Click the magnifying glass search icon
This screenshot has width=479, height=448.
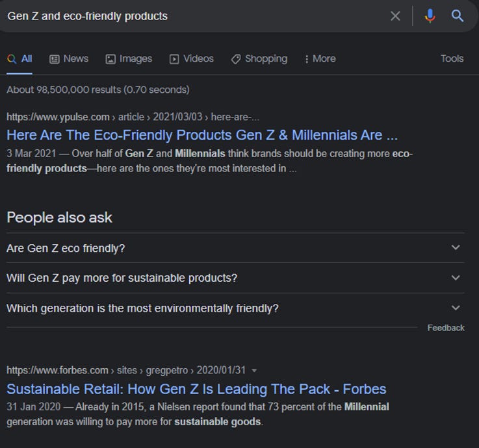pos(458,16)
